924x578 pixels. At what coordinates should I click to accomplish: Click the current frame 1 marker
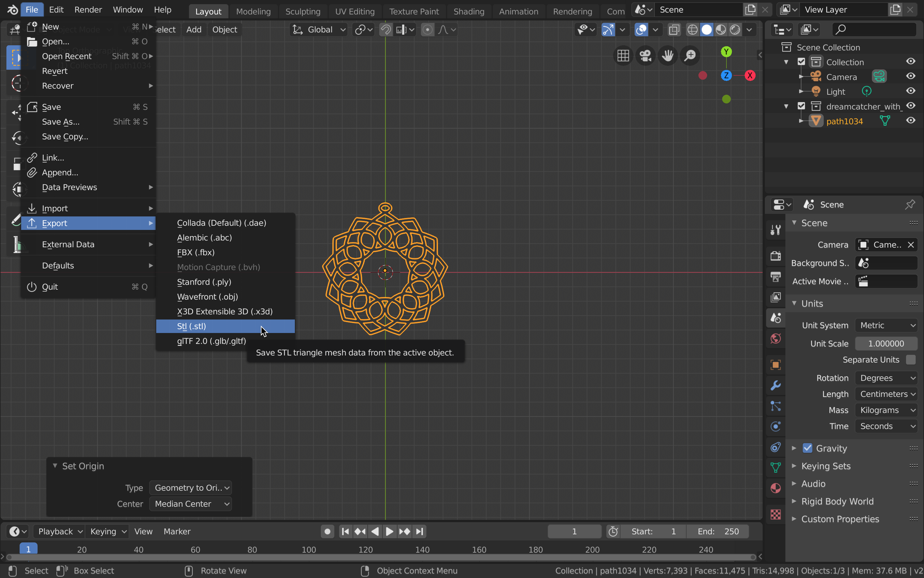[28, 549]
